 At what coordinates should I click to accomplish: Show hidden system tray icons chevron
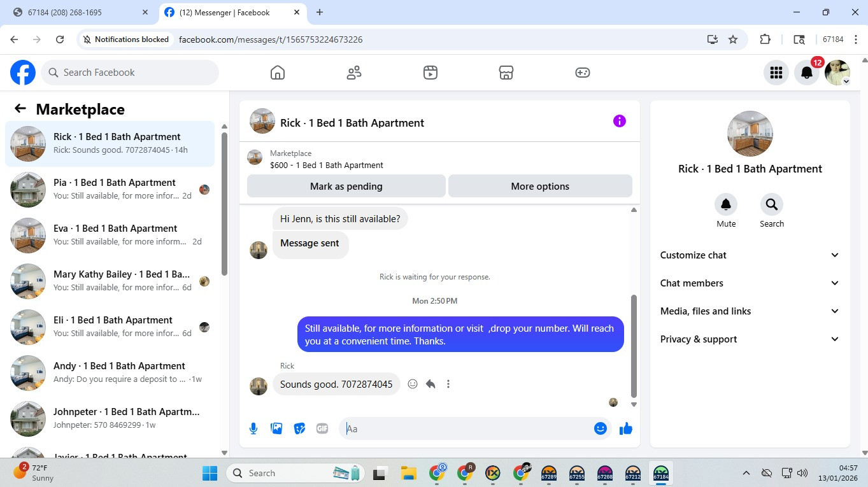pos(746,473)
